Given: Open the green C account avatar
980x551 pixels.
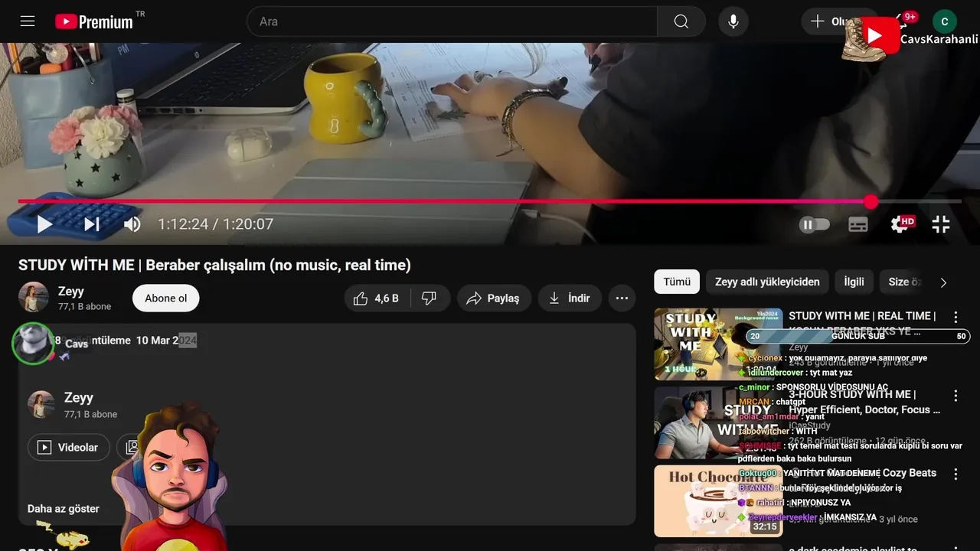Looking at the screenshot, I should click(945, 21).
